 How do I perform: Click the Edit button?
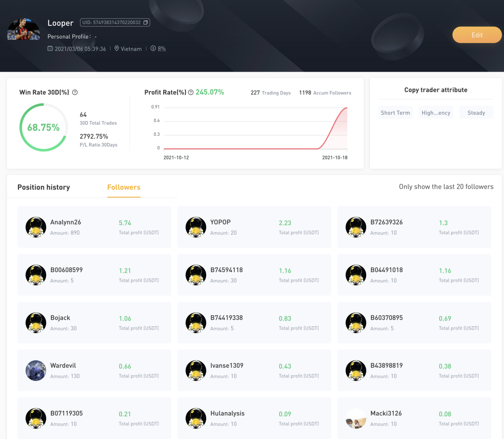click(477, 35)
